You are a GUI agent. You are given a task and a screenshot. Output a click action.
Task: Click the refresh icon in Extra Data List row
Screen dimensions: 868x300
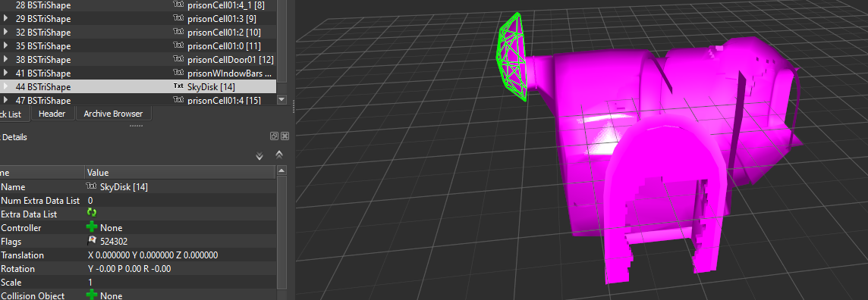click(x=92, y=213)
